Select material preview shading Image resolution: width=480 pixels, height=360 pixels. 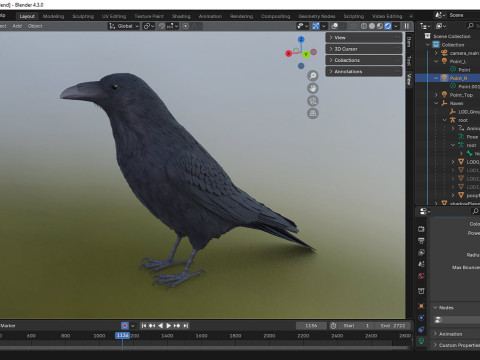click(380, 26)
